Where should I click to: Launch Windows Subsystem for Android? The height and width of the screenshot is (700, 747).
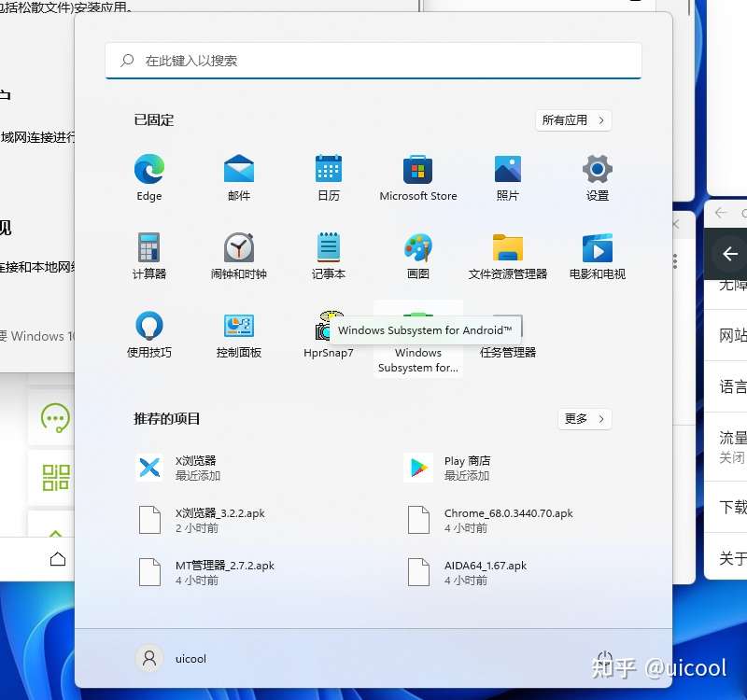(x=417, y=339)
